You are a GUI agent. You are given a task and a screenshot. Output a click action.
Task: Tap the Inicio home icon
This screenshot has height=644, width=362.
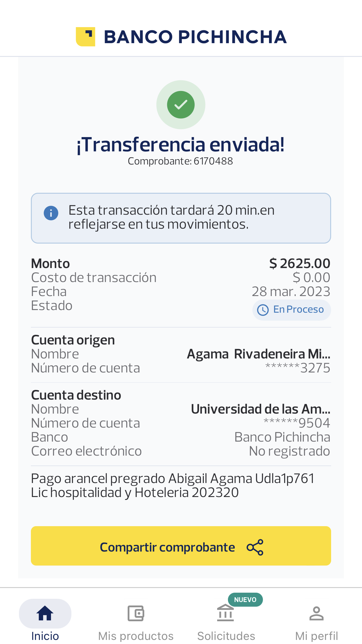(45, 613)
